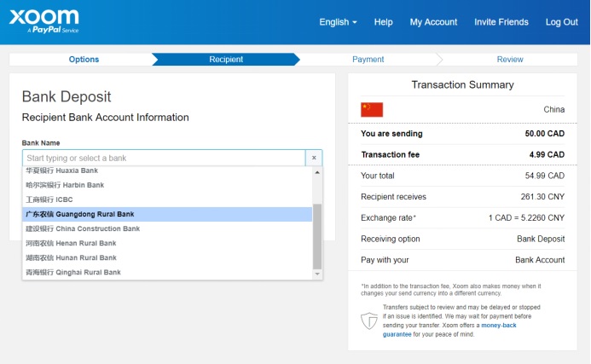
Task: Select Qinghai Rural Bank option
Action: 167,273
